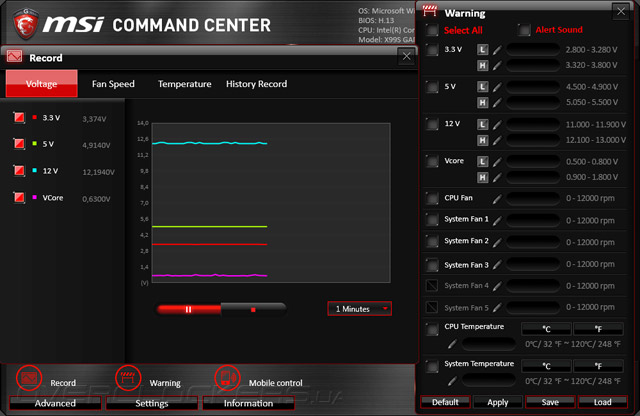Stop the voltage recording

(x=253, y=309)
